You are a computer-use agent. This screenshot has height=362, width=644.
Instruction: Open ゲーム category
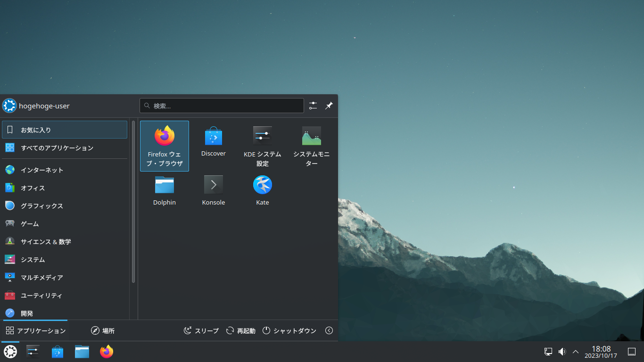point(65,223)
